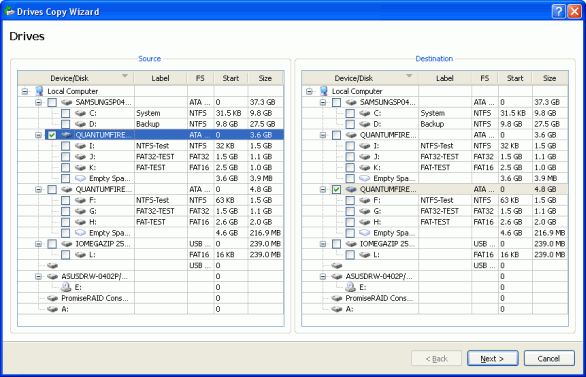Click the F: drive icon in Source
586x377 pixels.
click(80, 200)
